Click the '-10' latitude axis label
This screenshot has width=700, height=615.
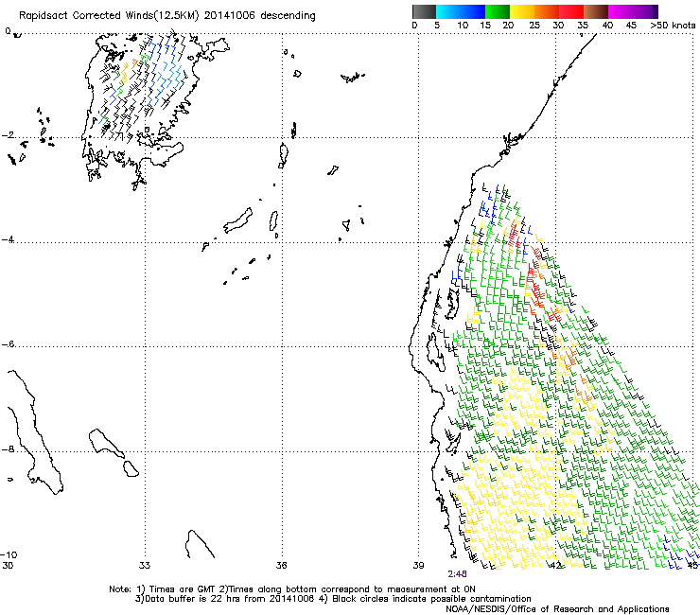pos(9,554)
